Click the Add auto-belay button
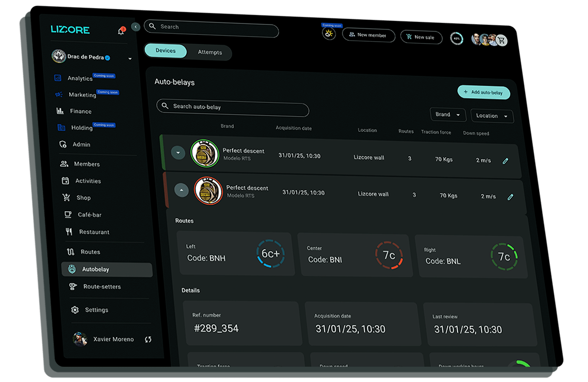Image resolution: width=588 pixels, height=382 pixels. click(x=484, y=92)
